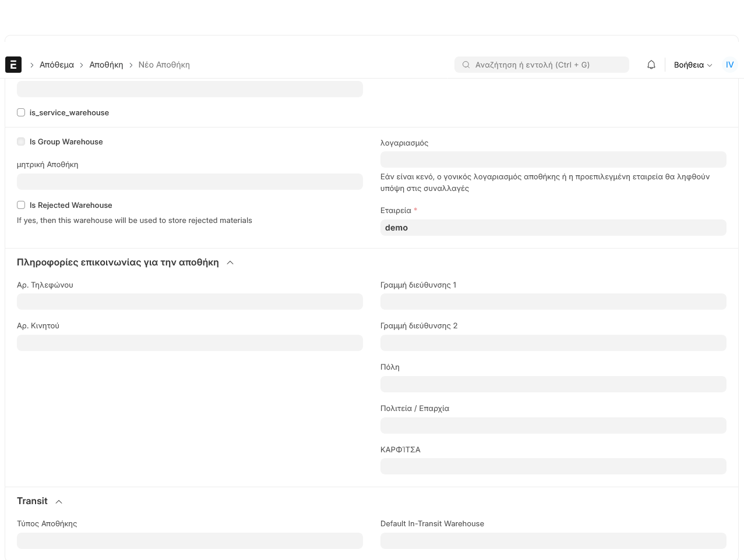Collapse the Πληροφορίες επικοινωνίας section

[230, 263]
